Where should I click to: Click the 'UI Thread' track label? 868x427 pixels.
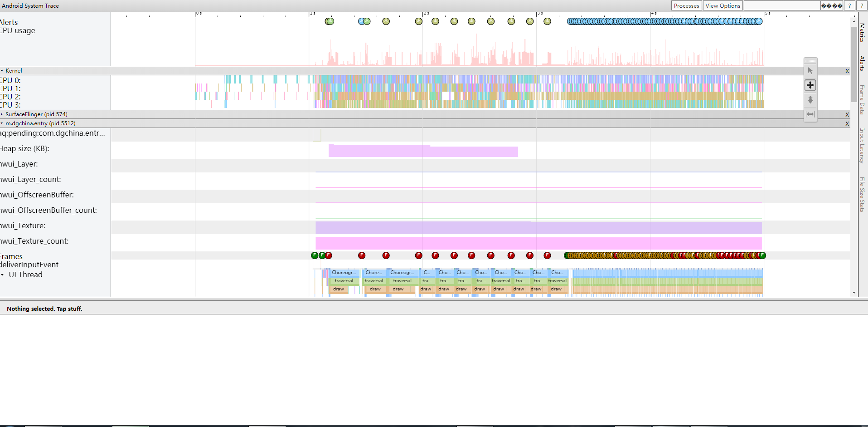click(x=25, y=275)
